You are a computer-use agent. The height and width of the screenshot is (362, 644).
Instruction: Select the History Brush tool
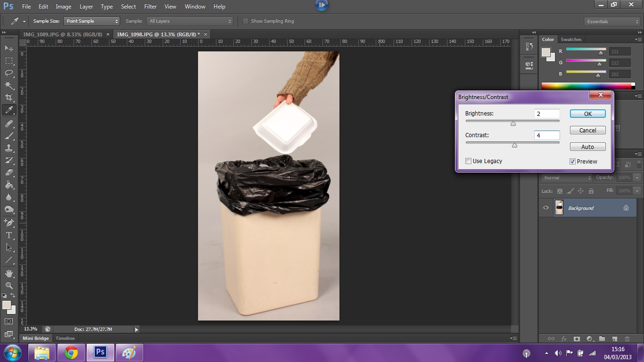[x=9, y=160]
